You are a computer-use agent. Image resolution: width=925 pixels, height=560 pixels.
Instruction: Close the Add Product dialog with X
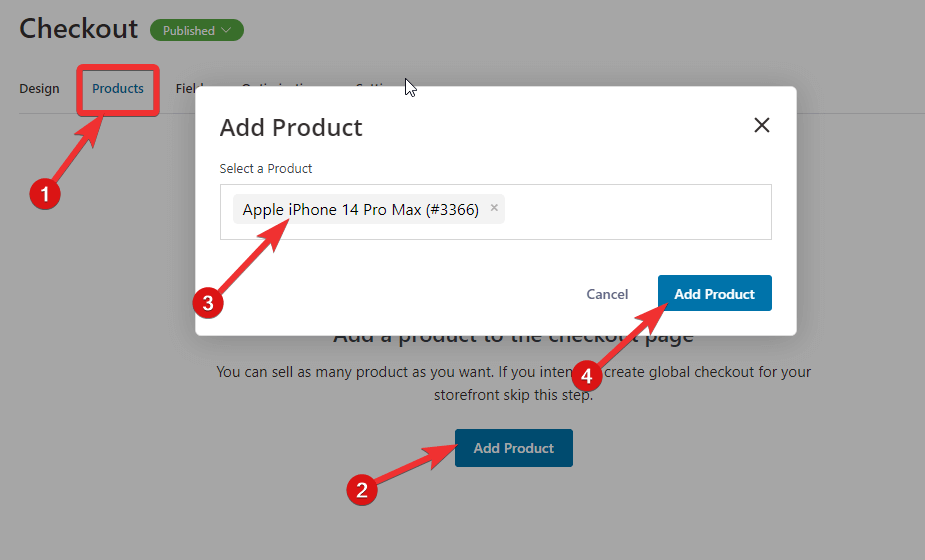coord(762,125)
